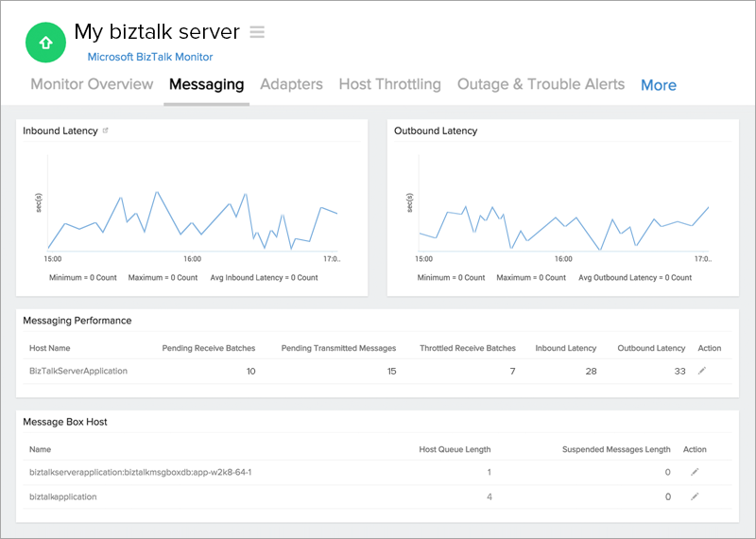Switch to the Monitor Overview tab
The width and height of the screenshot is (756, 539).
[92, 84]
